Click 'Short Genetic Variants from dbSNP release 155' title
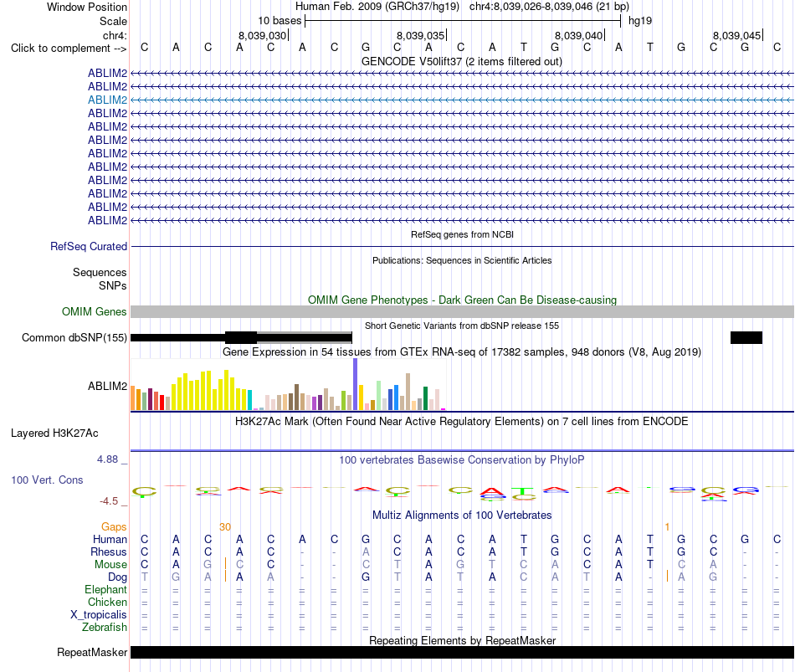The width and height of the screenshot is (795, 672). click(462, 326)
